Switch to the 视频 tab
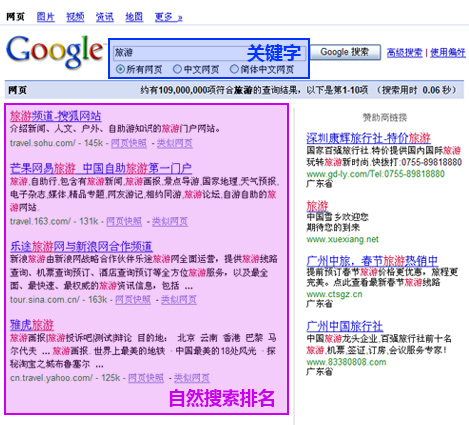469x425 pixels. point(75,17)
